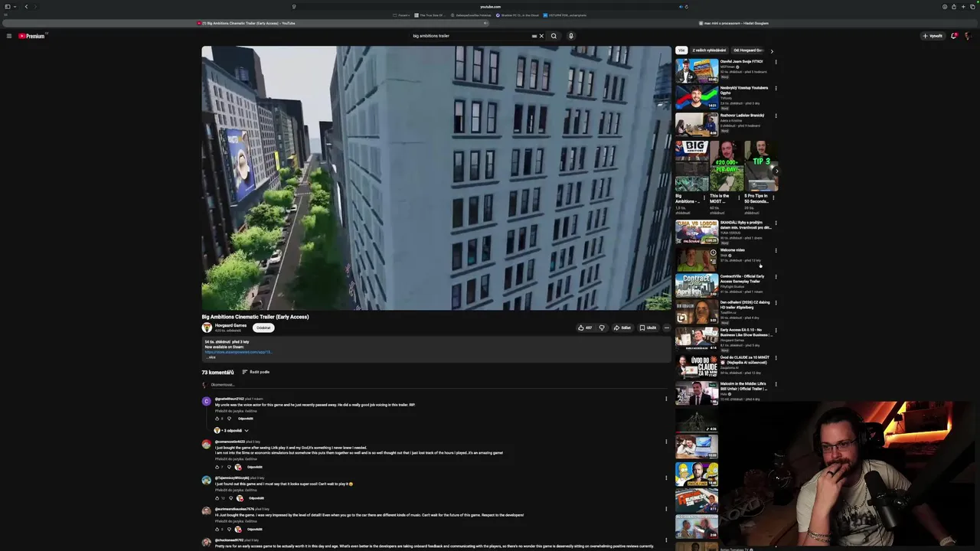Image resolution: width=980 pixels, height=551 pixels.
Task: Open 'Neobvyklý Vzestup Youtubera Ogyho' video
Action: (x=697, y=97)
